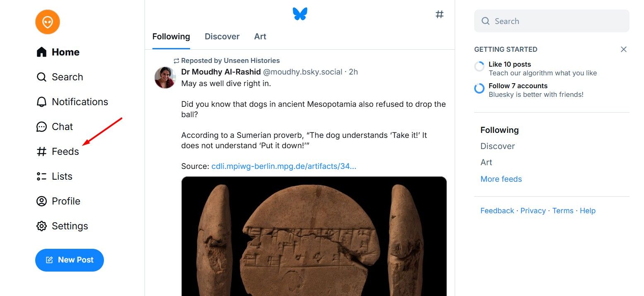The image size is (644, 296).
Task: Open Chat speech bubble icon
Action: (41, 127)
